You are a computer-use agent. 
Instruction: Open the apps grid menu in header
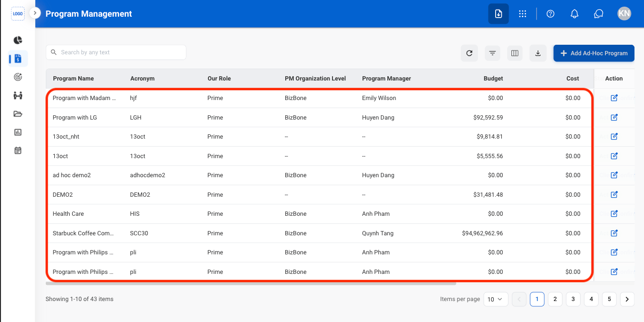522,14
